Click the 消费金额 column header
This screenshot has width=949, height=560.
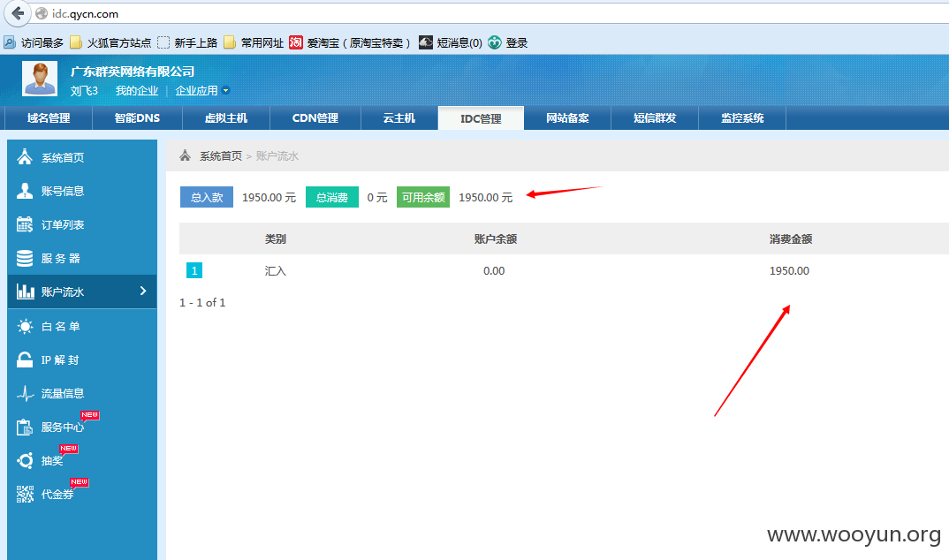coord(791,238)
